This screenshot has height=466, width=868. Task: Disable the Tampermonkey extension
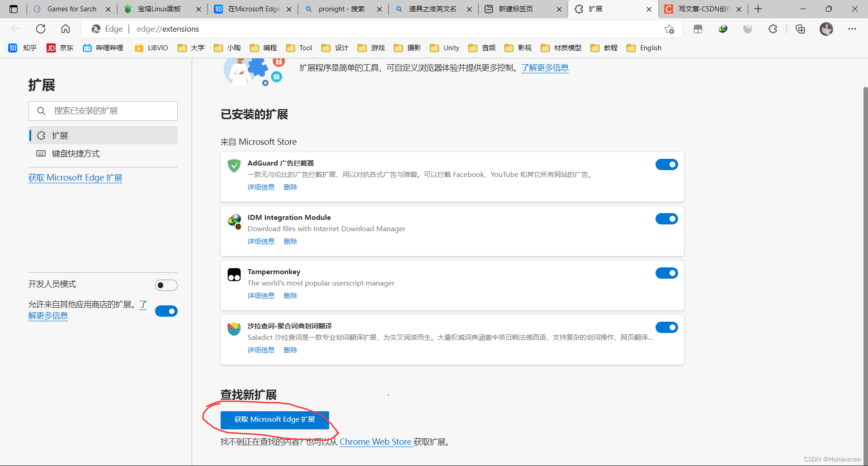tap(667, 273)
